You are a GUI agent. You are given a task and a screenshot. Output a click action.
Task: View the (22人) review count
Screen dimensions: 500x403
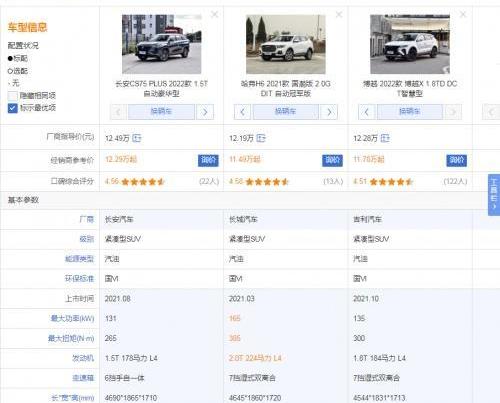pos(209,181)
